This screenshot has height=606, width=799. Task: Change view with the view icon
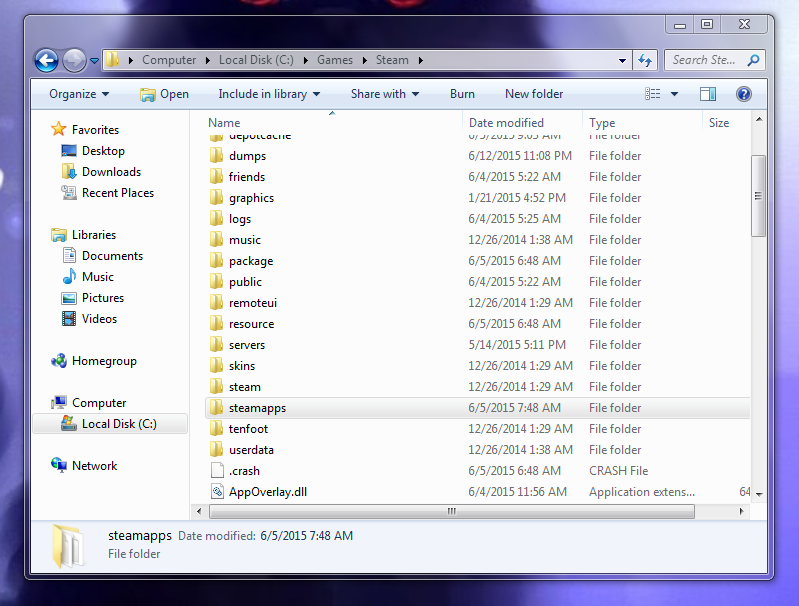(x=653, y=94)
